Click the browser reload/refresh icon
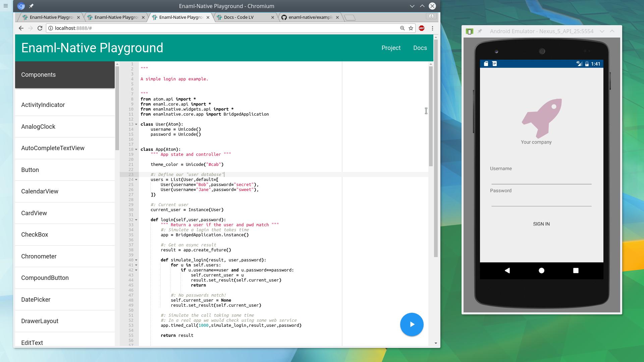 click(x=40, y=28)
